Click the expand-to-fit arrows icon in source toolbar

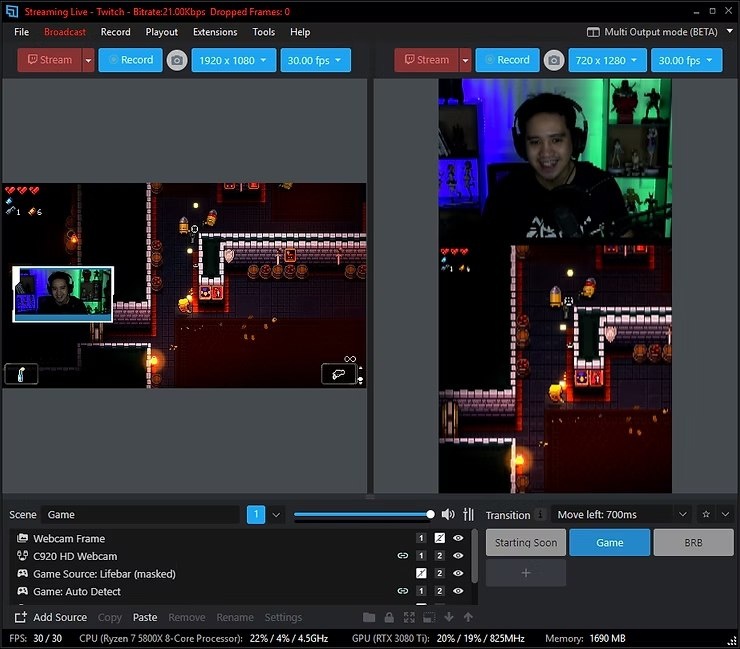[409, 617]
